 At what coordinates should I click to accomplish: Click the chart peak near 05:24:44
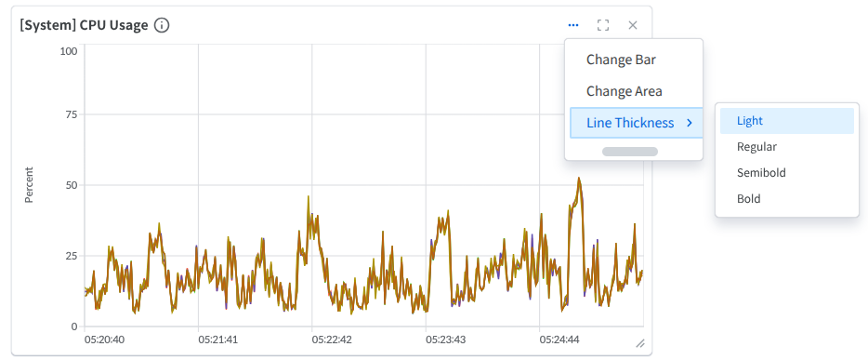click(x=579, y=179)
